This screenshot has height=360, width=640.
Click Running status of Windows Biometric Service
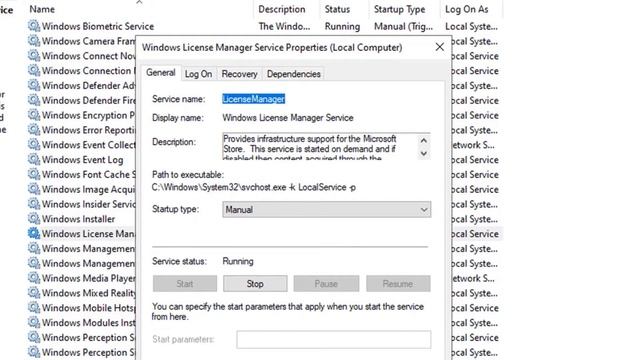(342, 26)
